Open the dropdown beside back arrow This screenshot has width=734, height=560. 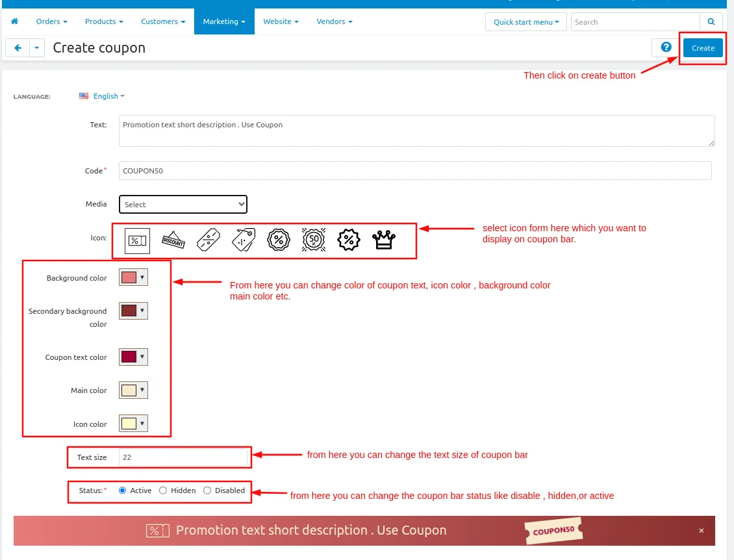pyautogui.click(x=37, y=48)
